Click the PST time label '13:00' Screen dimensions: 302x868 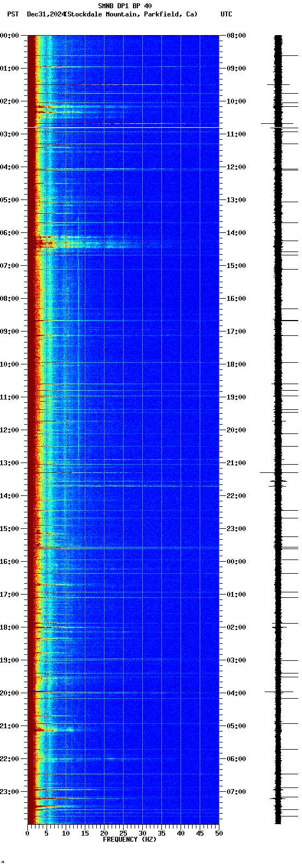tap(9, 463)
